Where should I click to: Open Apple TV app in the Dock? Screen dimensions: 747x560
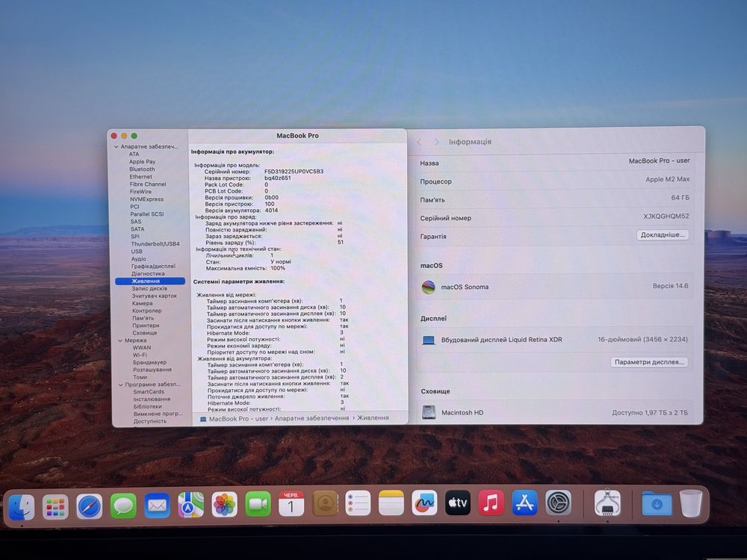tap(458, 503)
